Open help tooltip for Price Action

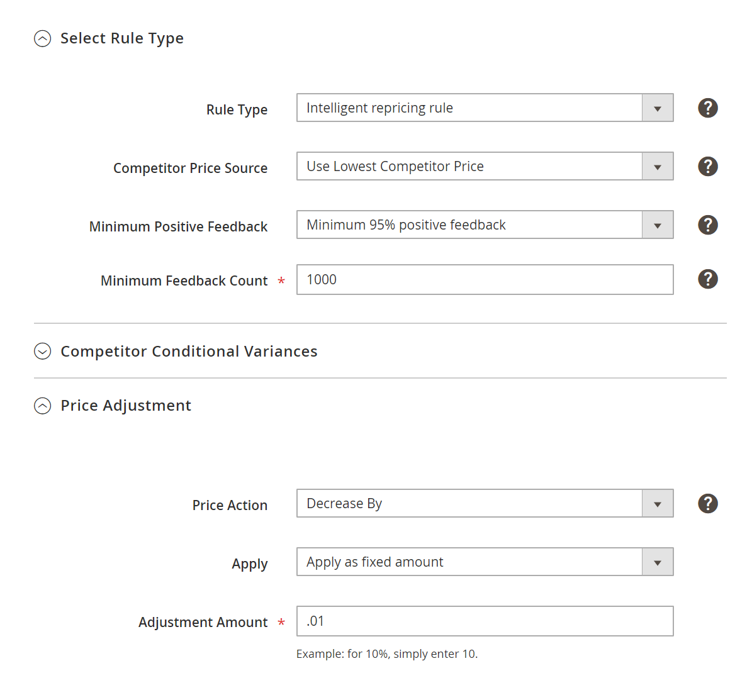tap(707, 503)
